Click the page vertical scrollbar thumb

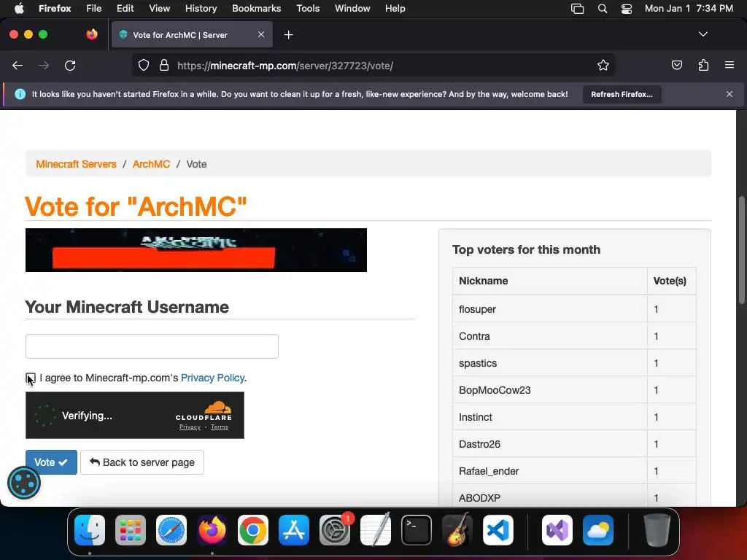coord(741,250)
